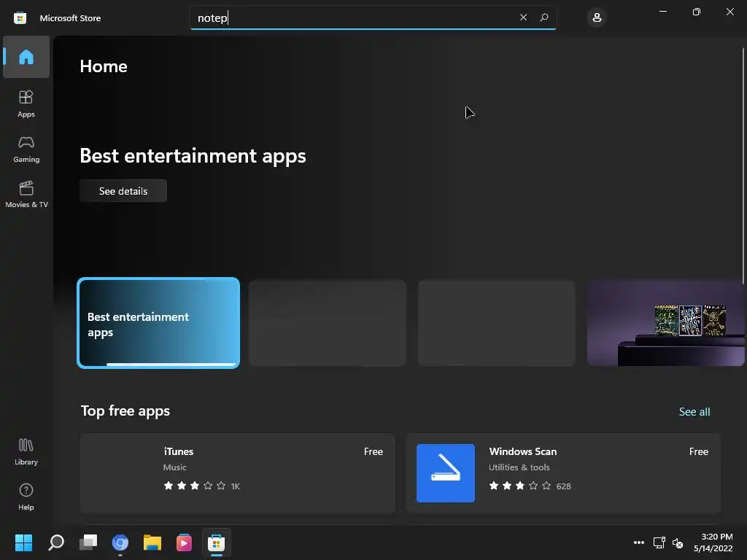Open File Explorer from taskbar

tap(152, 542)
